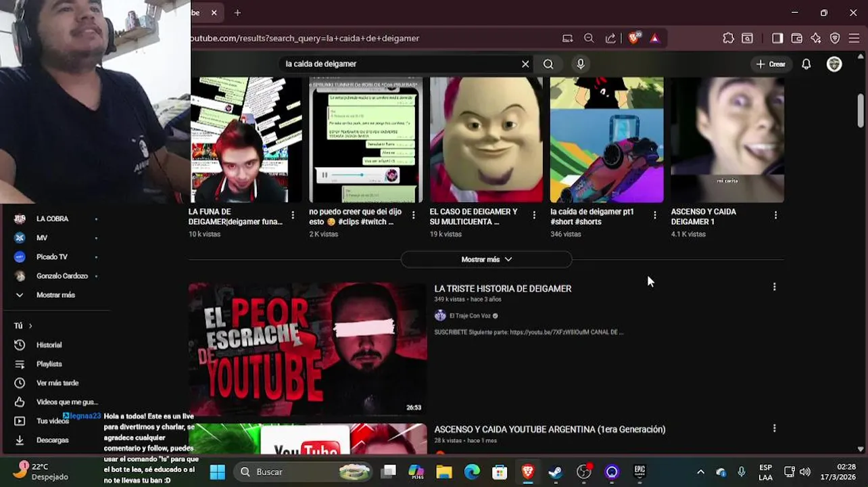Open Ver más tarde in sidebar
Screen dimensions: 868x487
(x=57, y=383)
